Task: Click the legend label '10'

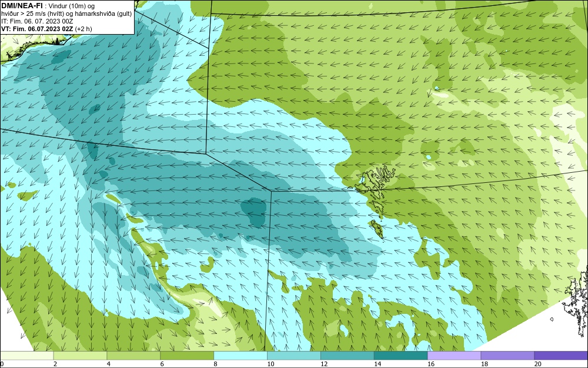Action: point(270,364)
